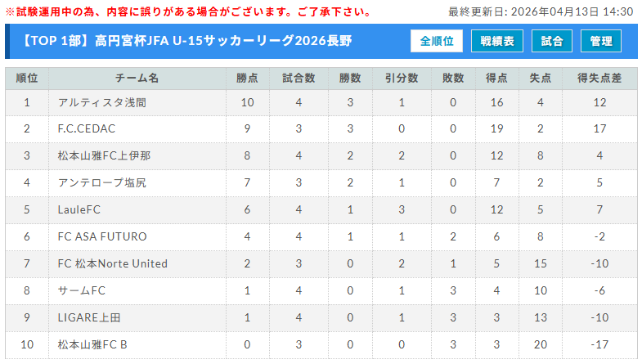Click the 勝点 column header
This screenshot has width=642, height=364.
tap(247, 78)
